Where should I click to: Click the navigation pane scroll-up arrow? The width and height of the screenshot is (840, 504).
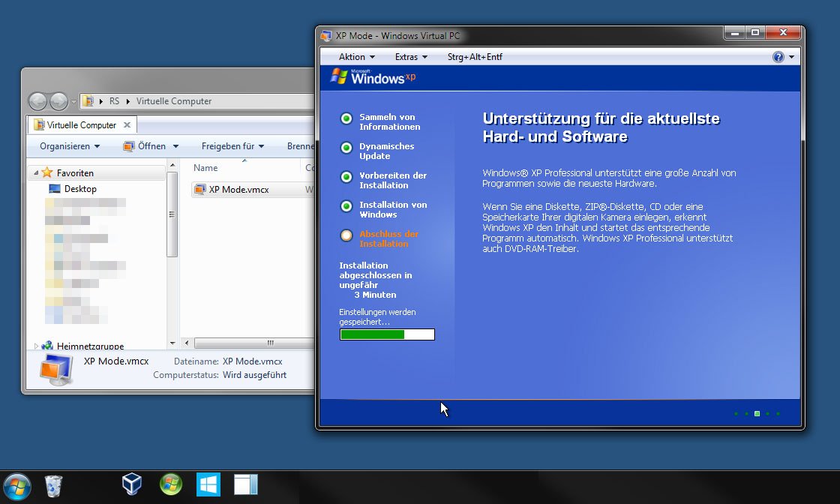(x=172, y=166)
